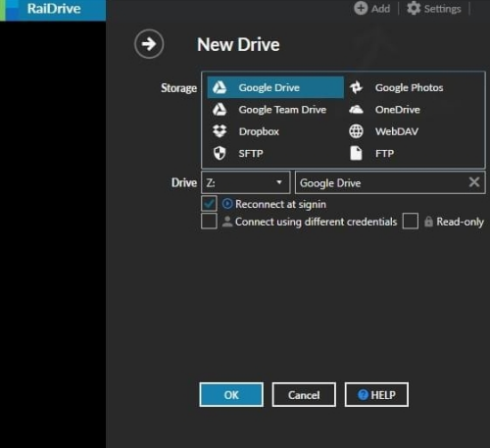
Task: Clear the Google Drive name field
Action: [474, 182]
